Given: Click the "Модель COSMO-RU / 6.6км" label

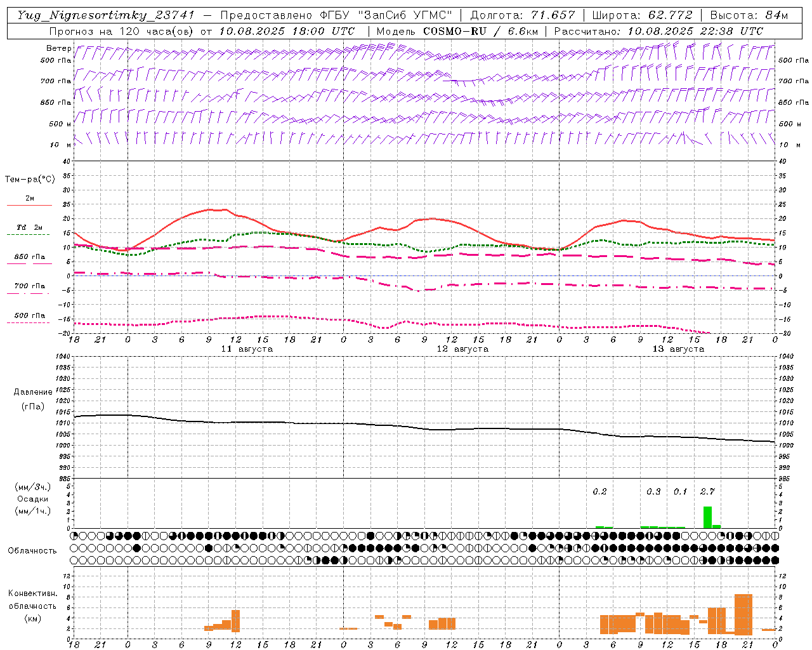Looking at the screenshot, I should tap(457, 31).
